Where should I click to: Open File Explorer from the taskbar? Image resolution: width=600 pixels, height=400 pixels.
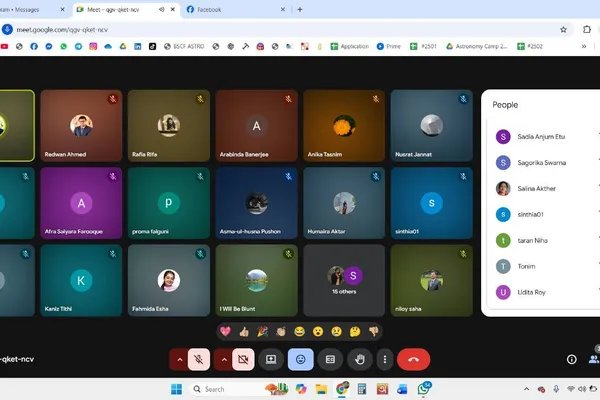click(x=321, y=389)
